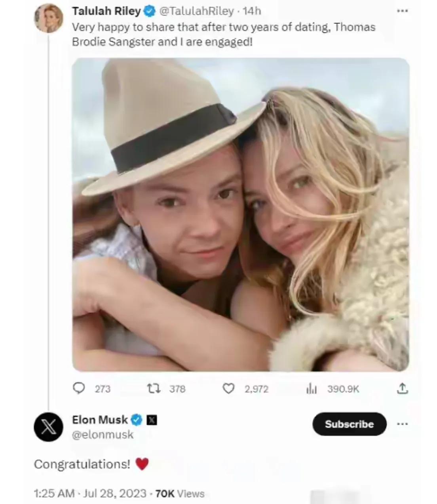Open the Talulah Riley display name link

pos(106,11)
